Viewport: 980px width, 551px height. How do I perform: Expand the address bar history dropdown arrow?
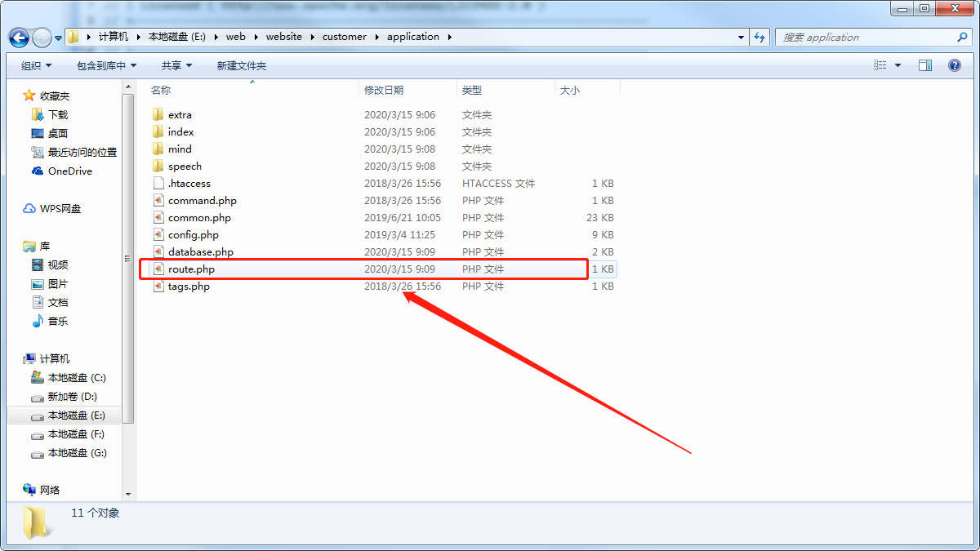741,38
